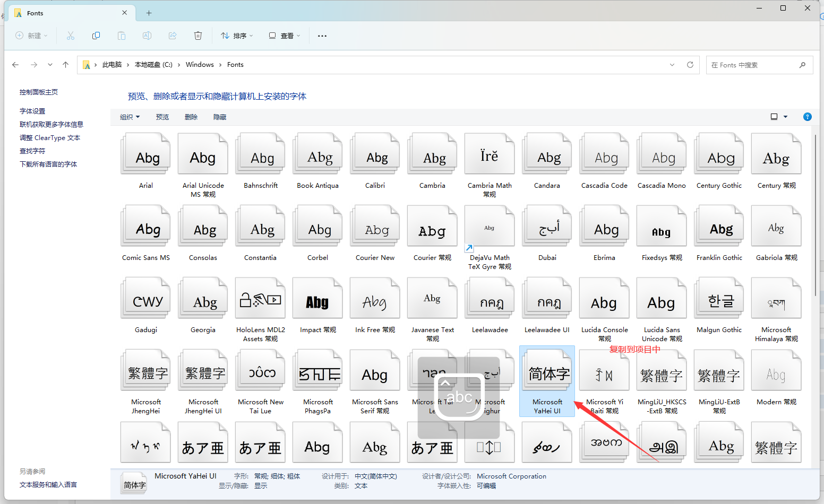Open the 新建 dropdown
The image size is (824, 504).
click(x=31, y=36)
